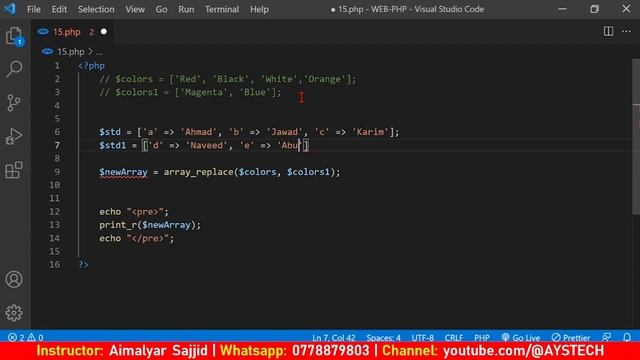Open the More Actions ellipsis menu

tap(626, 31)
